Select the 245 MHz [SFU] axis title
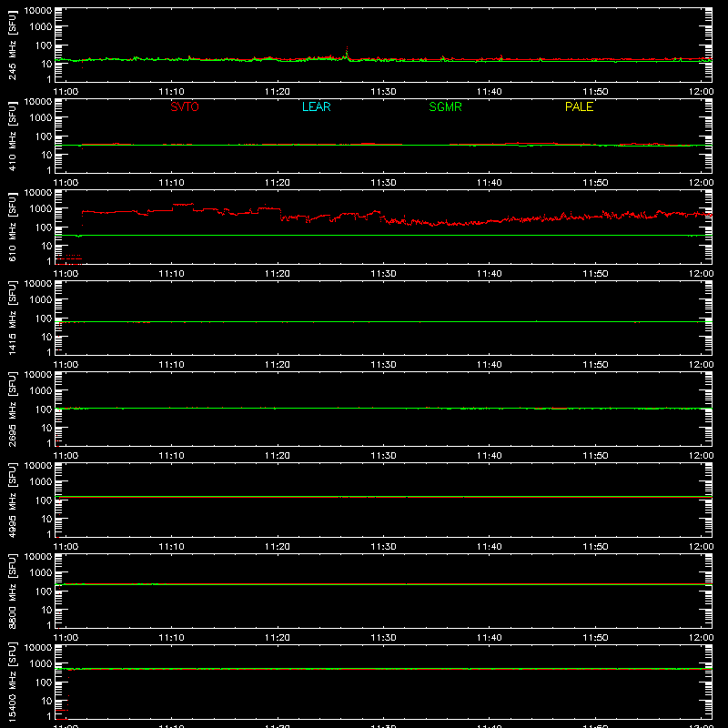 coord(12,45)
